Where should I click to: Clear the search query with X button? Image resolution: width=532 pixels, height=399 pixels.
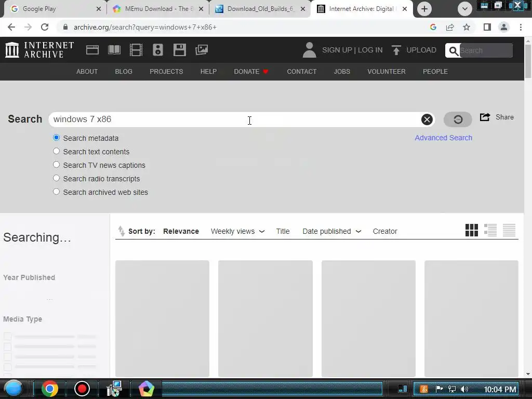[x=427, y=119]
